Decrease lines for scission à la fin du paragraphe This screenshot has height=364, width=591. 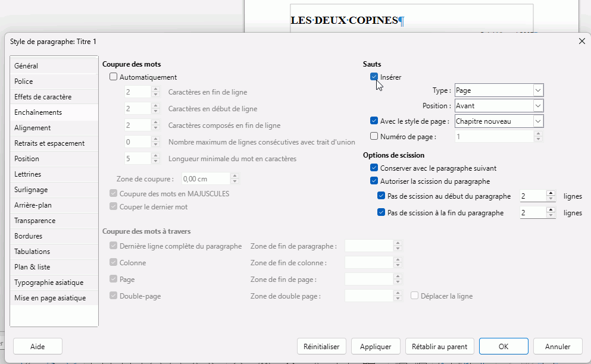point(552,216)
